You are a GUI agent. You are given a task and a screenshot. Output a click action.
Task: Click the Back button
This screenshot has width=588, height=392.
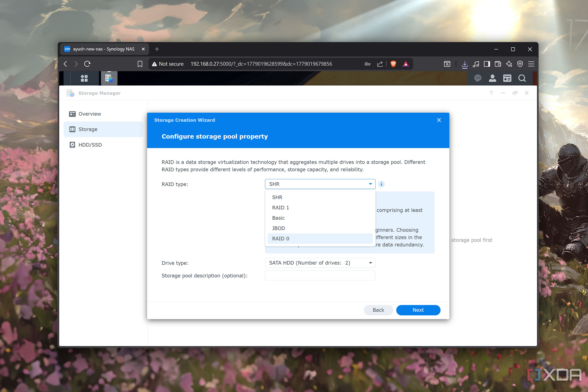[378, 310]
